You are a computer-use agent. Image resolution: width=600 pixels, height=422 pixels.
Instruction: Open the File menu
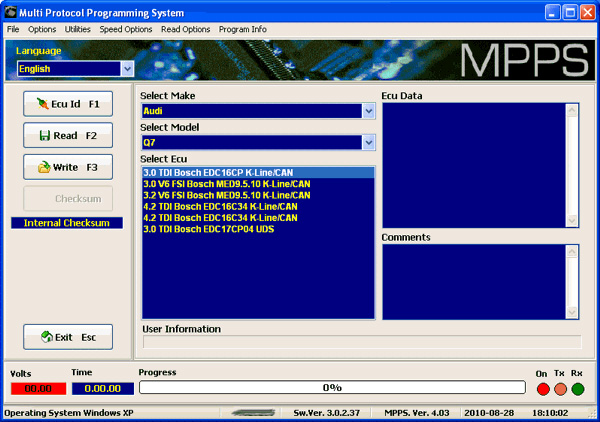point(13,29)
